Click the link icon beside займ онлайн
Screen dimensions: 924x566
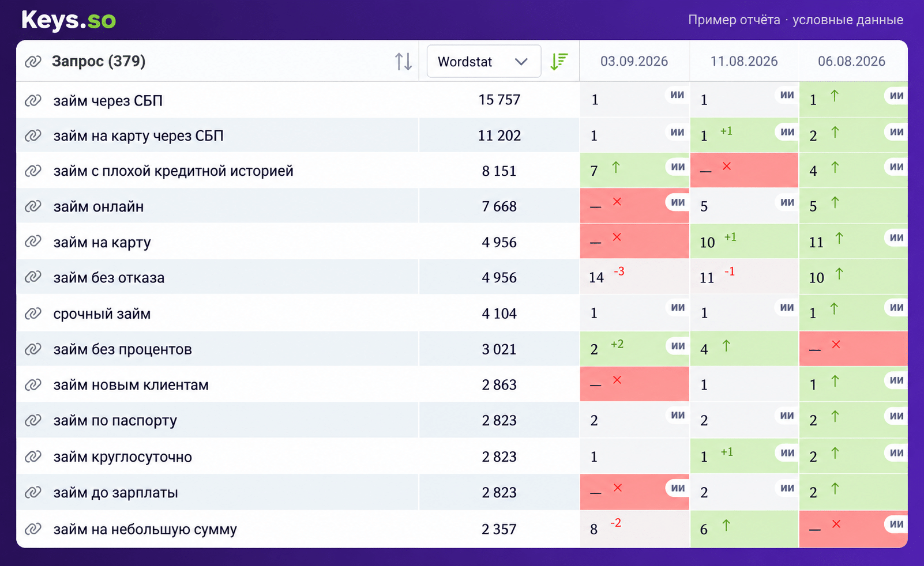(x=33, y=206)
